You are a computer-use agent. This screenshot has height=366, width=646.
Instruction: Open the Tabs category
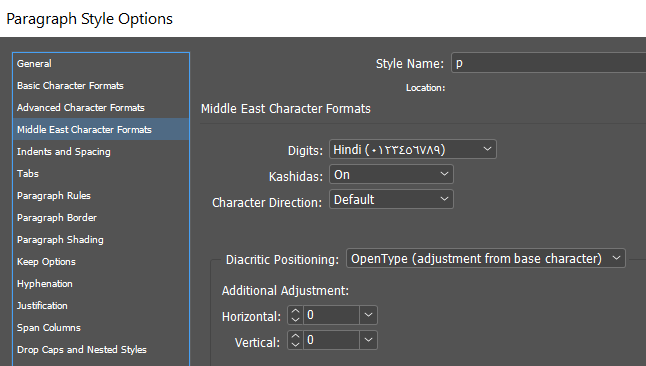[x=101, y=174]
